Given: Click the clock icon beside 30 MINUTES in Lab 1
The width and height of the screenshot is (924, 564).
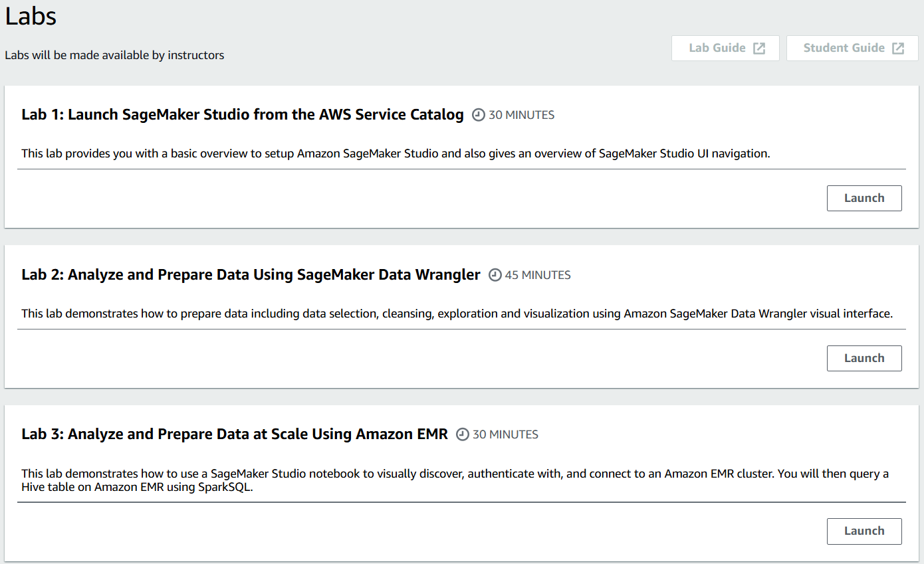Looking at the screenshot, I should [x=479, y=115].
